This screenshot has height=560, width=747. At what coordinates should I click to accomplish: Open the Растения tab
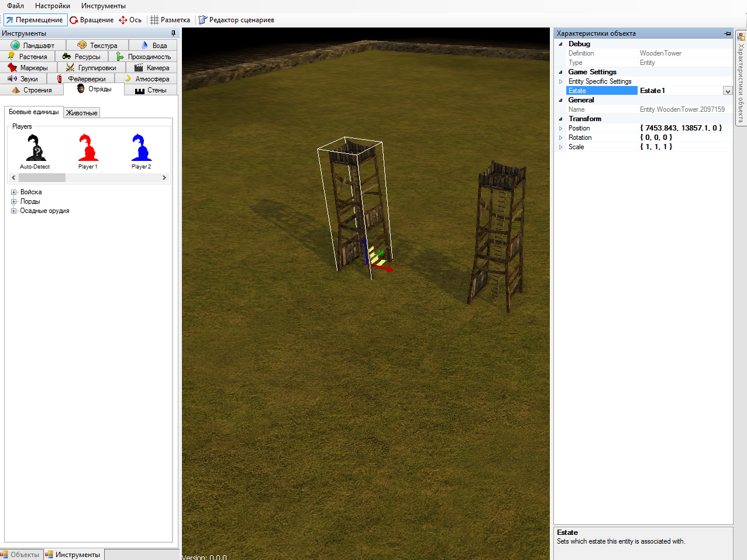[x=27, y=56]
